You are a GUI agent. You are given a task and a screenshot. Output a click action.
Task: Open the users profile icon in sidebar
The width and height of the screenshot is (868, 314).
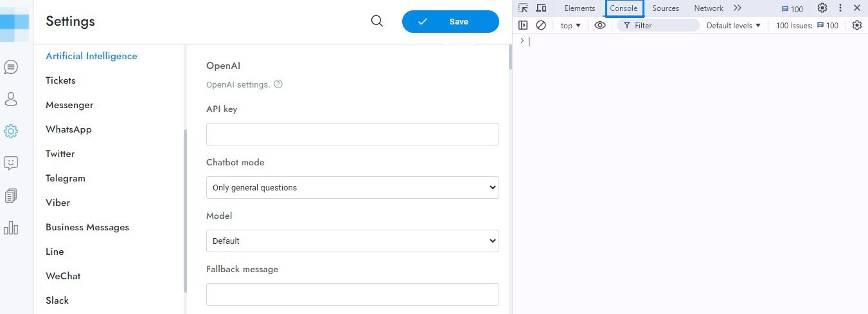tap(11, 99)
